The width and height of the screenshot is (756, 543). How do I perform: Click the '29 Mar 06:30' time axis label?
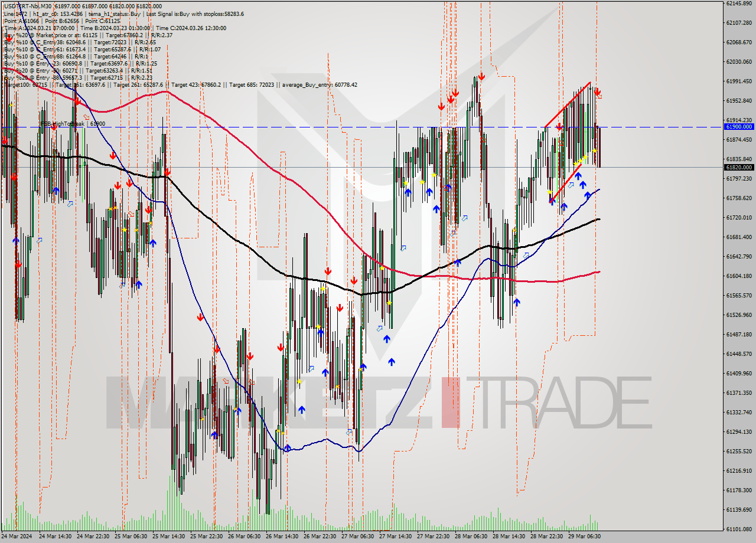click(585, 537)
